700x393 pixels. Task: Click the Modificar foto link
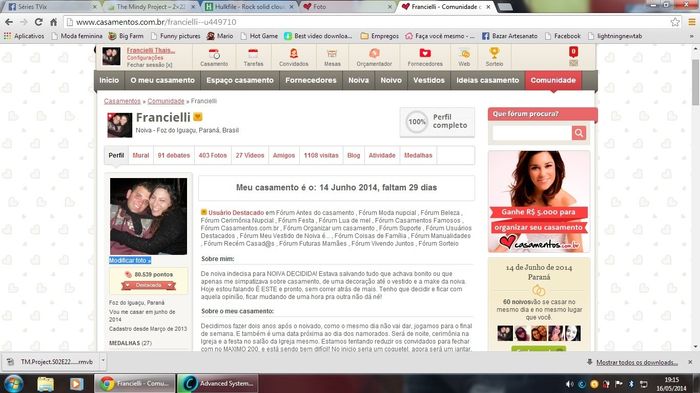click(130, 260)
